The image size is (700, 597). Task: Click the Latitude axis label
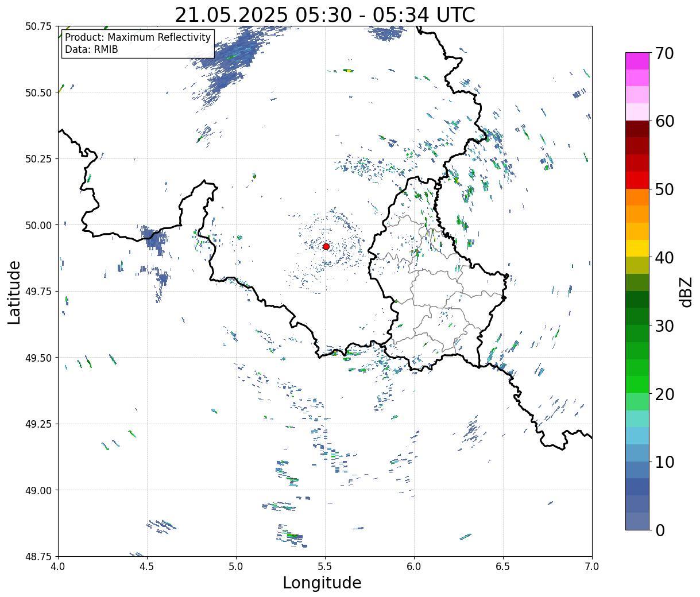[x=15, y=292]
